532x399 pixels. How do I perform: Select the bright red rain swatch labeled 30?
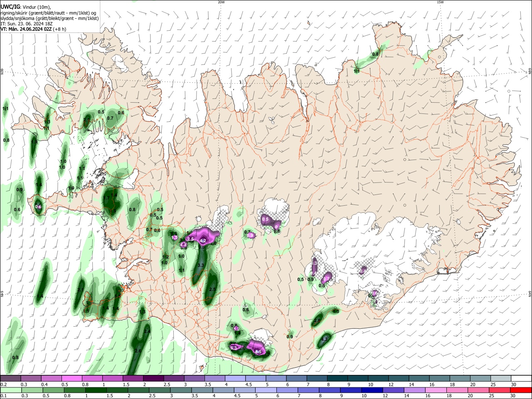coord(520,390)
